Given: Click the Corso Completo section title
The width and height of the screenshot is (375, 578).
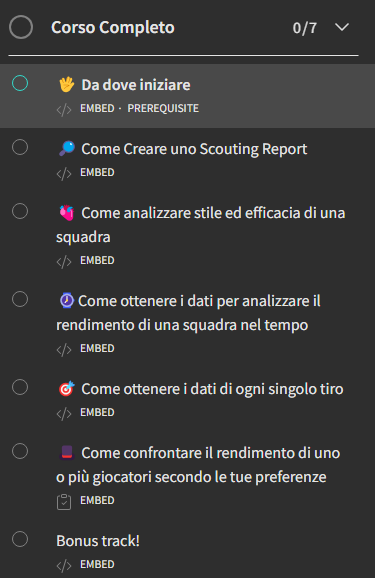Looking at the screenshot, I should tap(113, 28).
